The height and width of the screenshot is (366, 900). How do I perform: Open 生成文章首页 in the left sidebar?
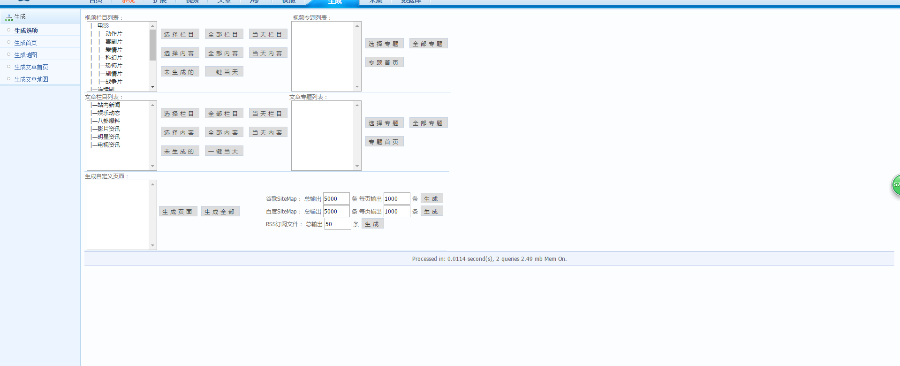tap(31, 67)
